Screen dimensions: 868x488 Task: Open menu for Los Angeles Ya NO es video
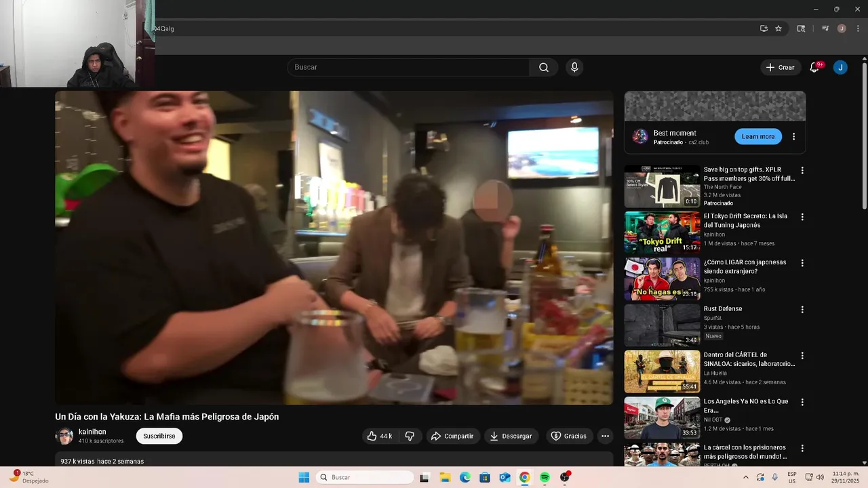coord(802,402)
